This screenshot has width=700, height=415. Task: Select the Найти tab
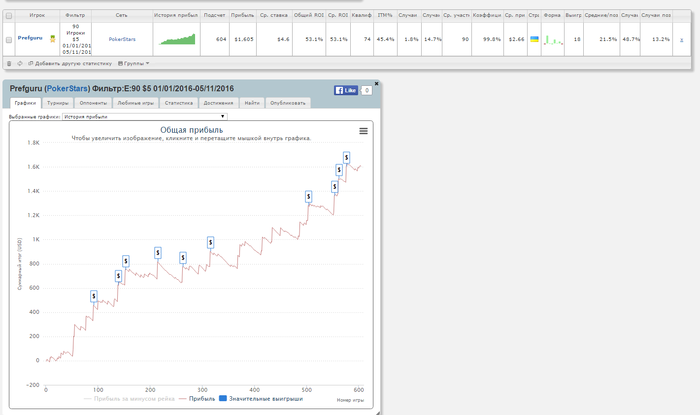point(252,103)
